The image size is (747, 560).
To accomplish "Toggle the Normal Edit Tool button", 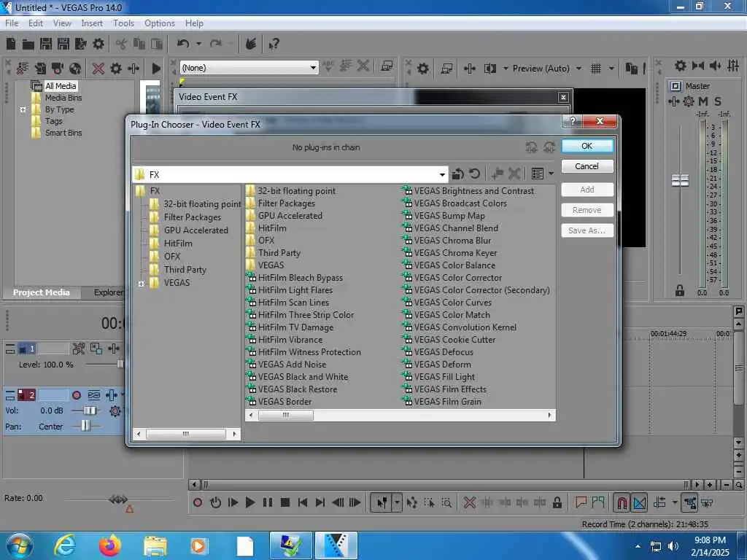I will (382, 502).
